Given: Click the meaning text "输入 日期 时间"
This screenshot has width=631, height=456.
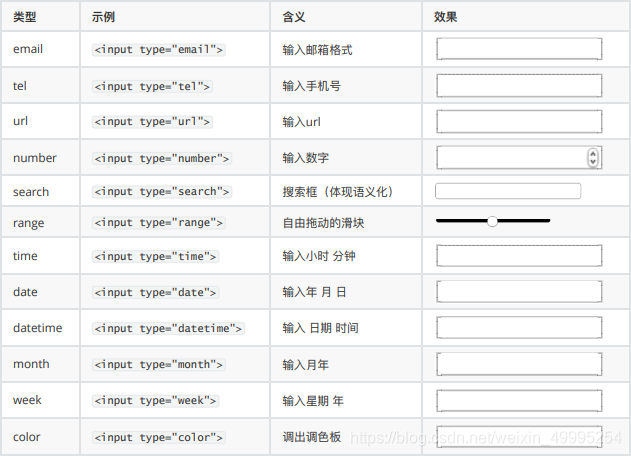Looking at the screenshot, I should click(320, 328).
